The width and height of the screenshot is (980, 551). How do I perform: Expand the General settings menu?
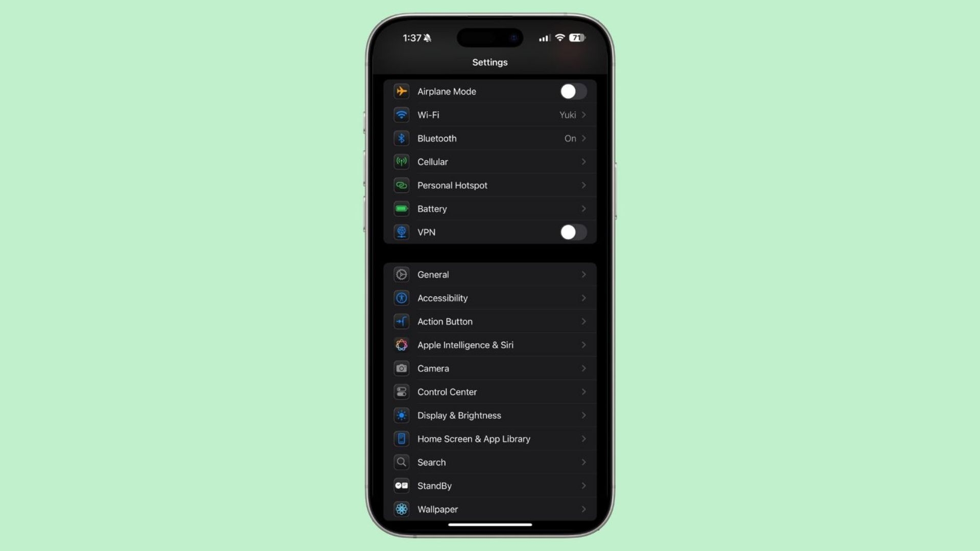489,274
